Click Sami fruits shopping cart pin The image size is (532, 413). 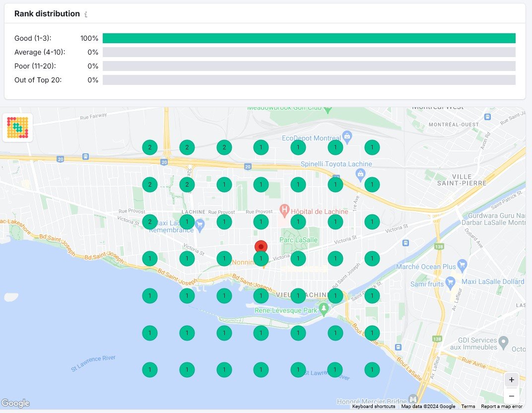[450, 282]
